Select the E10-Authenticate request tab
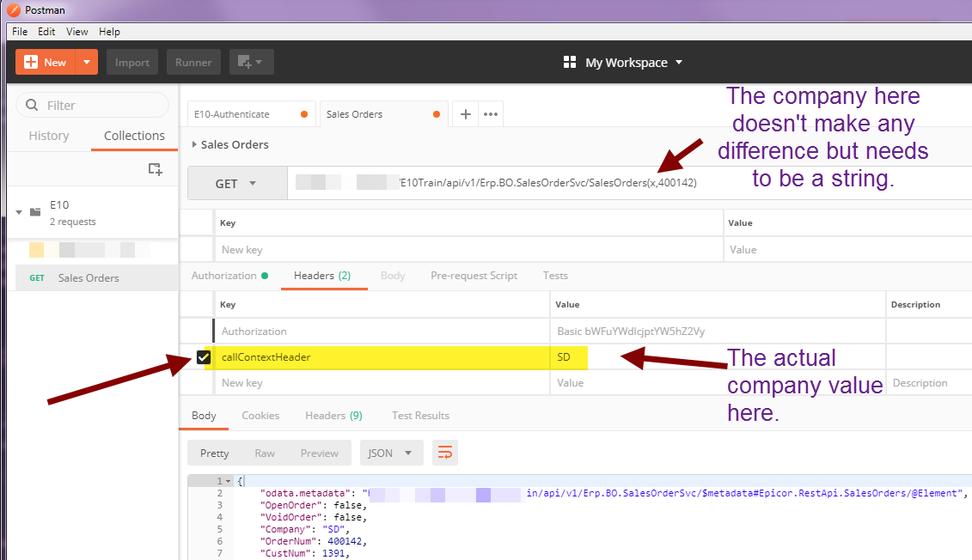Image resolution: width=972 pixels, height=560 pixels. tap(252, 114)
